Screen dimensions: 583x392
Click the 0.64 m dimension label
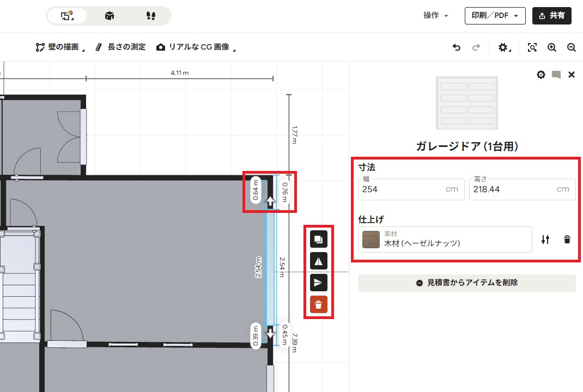pos(256,190)
